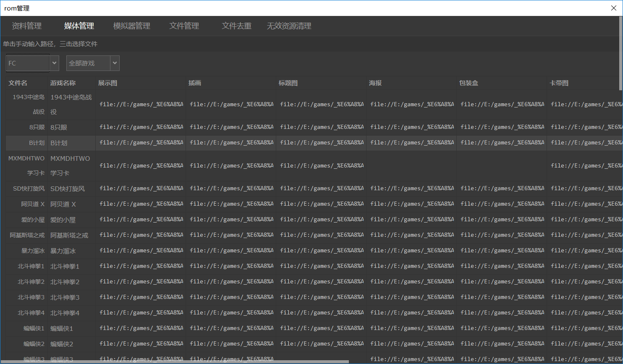The height and width of the screenshot is (364, 623).
Task: Select the 展示图 column header
Action: (107, 83)
